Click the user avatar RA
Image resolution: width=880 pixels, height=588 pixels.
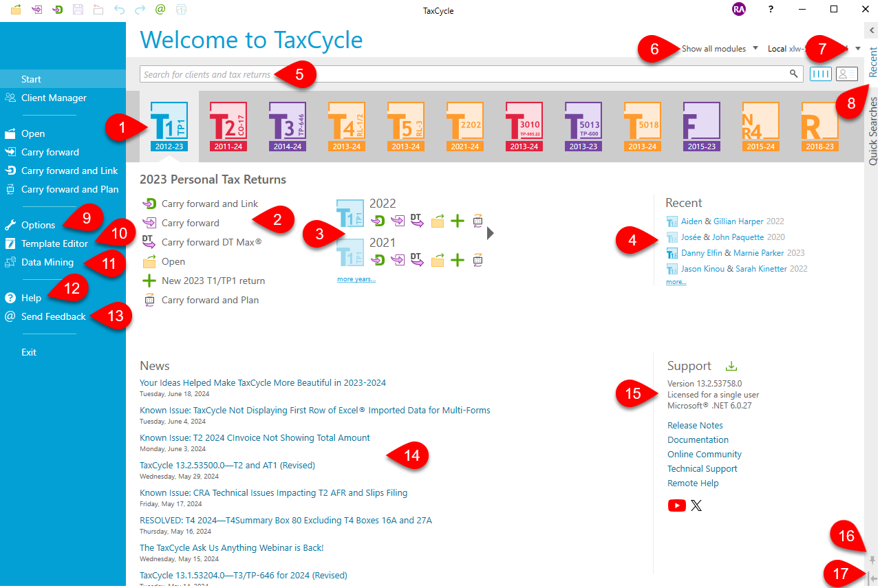click(739, 10)
